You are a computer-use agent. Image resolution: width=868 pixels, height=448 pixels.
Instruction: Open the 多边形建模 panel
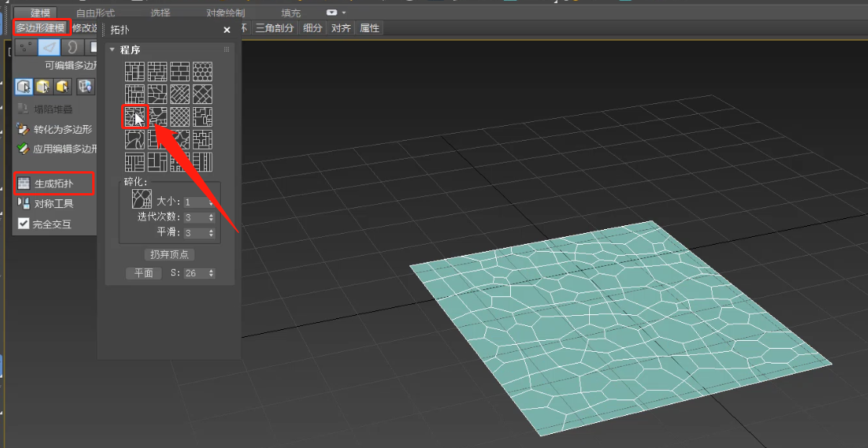[41, 27]
